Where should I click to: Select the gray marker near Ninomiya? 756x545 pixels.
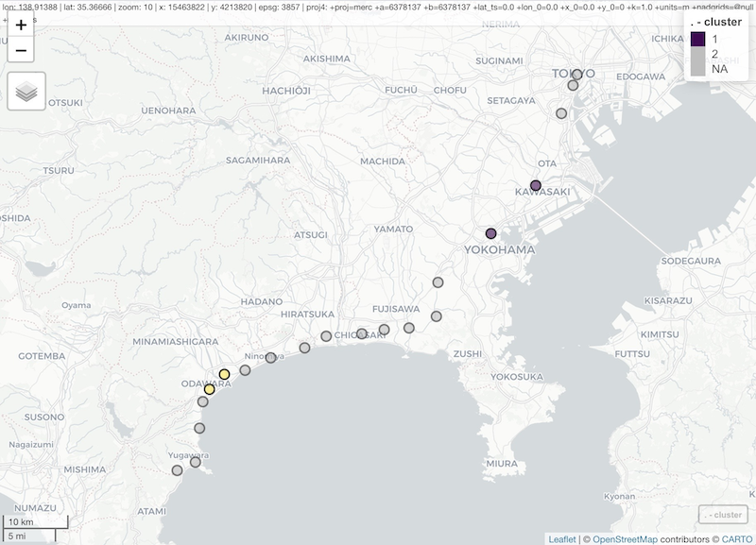(270, 358)
